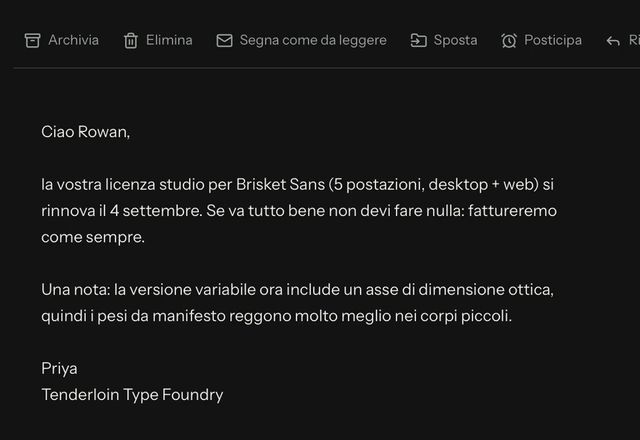
Task: Click the line about pesi da manifesto
Action: tap(276, 316)
